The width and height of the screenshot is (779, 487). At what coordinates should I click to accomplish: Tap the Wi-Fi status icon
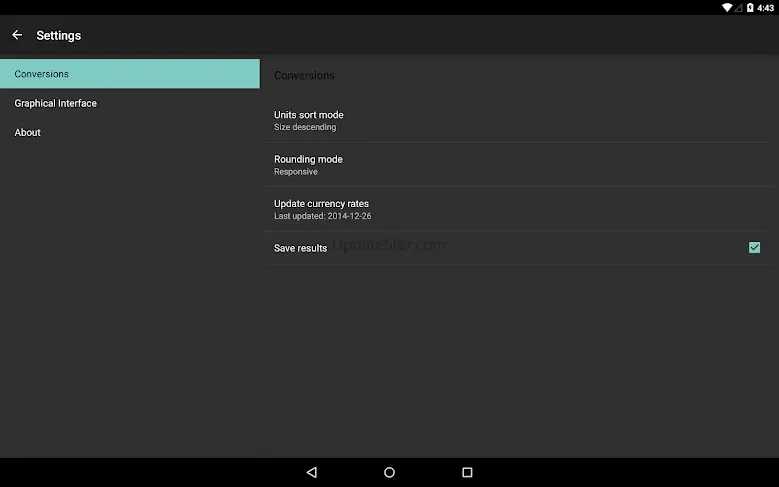point(727,7)
